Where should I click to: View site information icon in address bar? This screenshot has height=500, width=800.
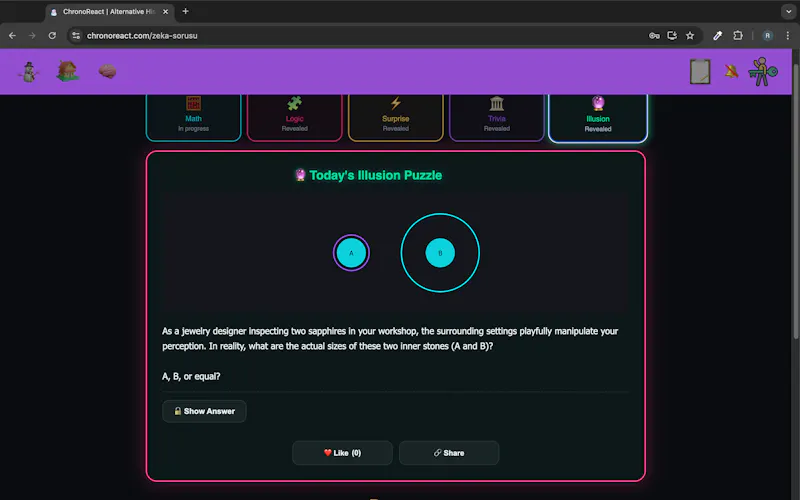(x=76, y=36)
